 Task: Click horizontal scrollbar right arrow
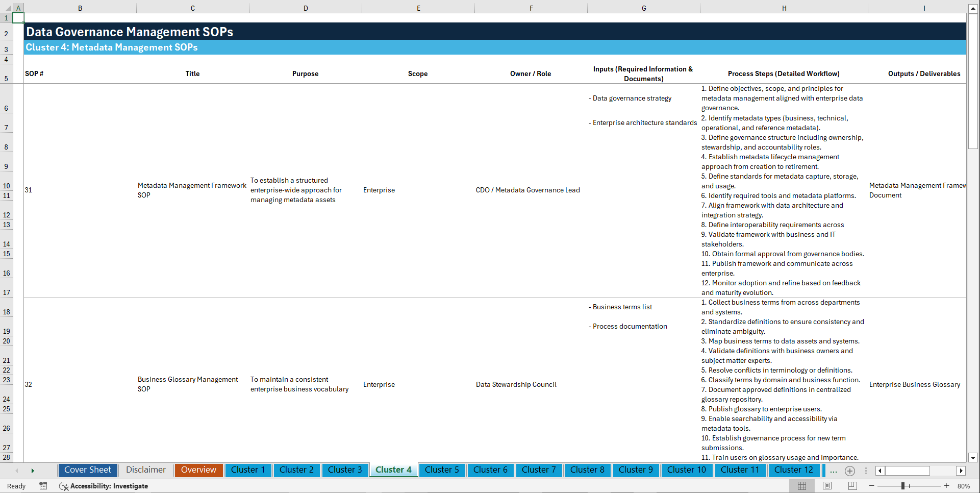(x=961, y=471)
